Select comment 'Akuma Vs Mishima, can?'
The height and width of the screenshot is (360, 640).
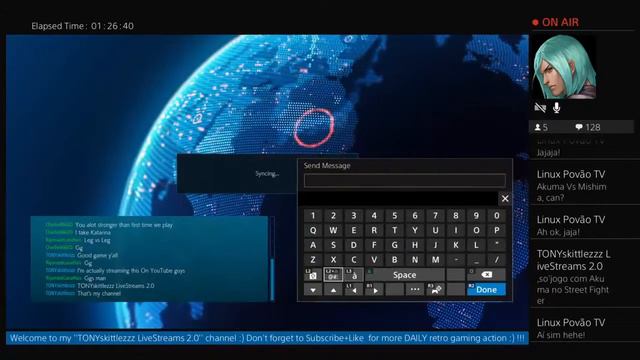point(571,192)
